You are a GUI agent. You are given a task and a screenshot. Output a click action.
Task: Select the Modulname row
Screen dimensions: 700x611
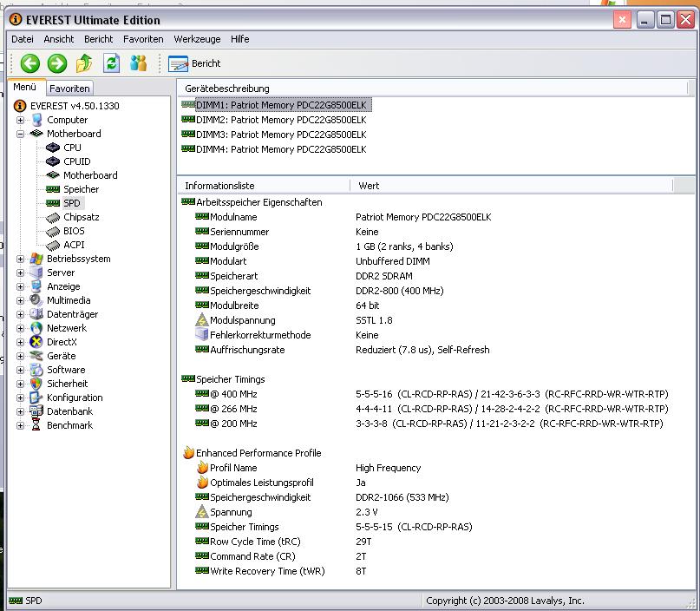(343, 217)
